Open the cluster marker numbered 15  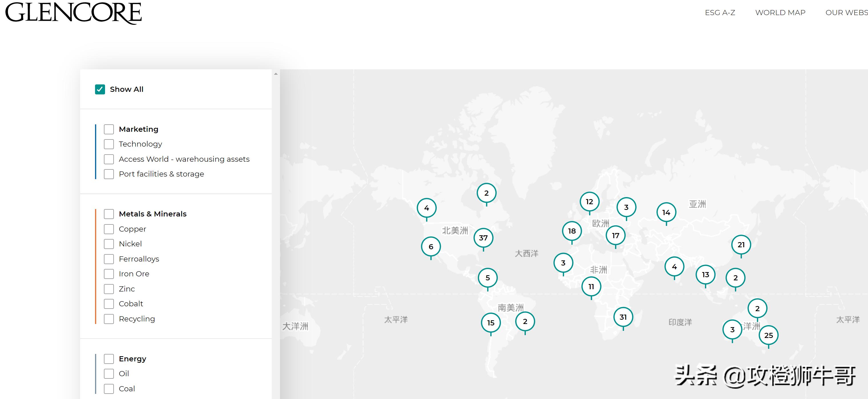click(x=491, y=323)
